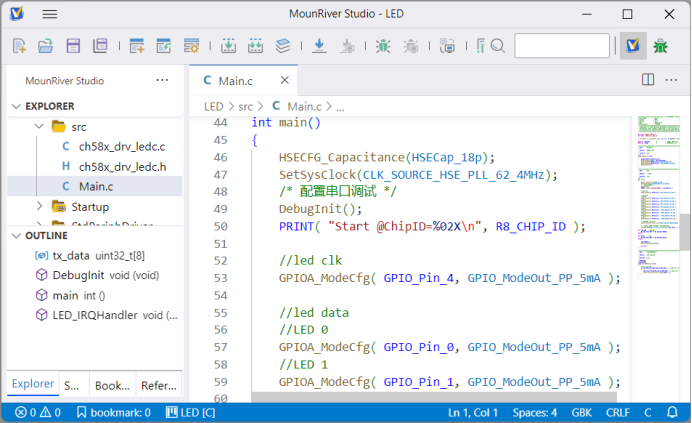Click the LED [C] project status item

[x=190, y=412]
